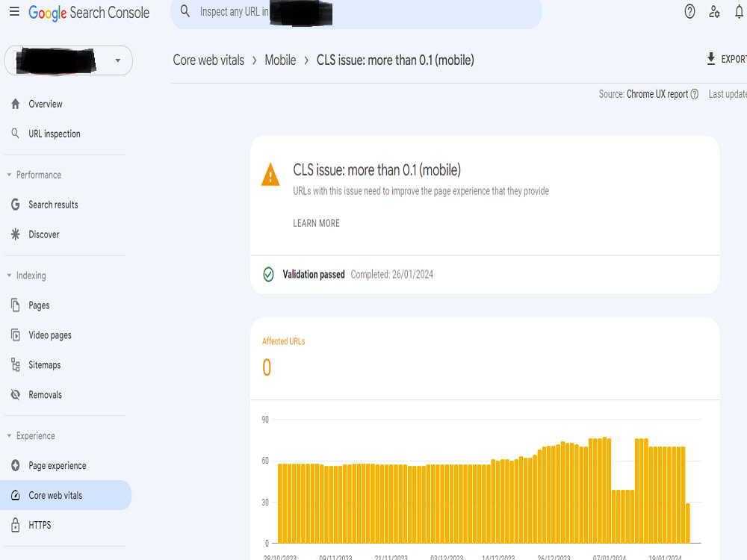Click the Search results Google G icon
Image resolution: width=747 pixels, height=560 pixels.
coord(15,205)
